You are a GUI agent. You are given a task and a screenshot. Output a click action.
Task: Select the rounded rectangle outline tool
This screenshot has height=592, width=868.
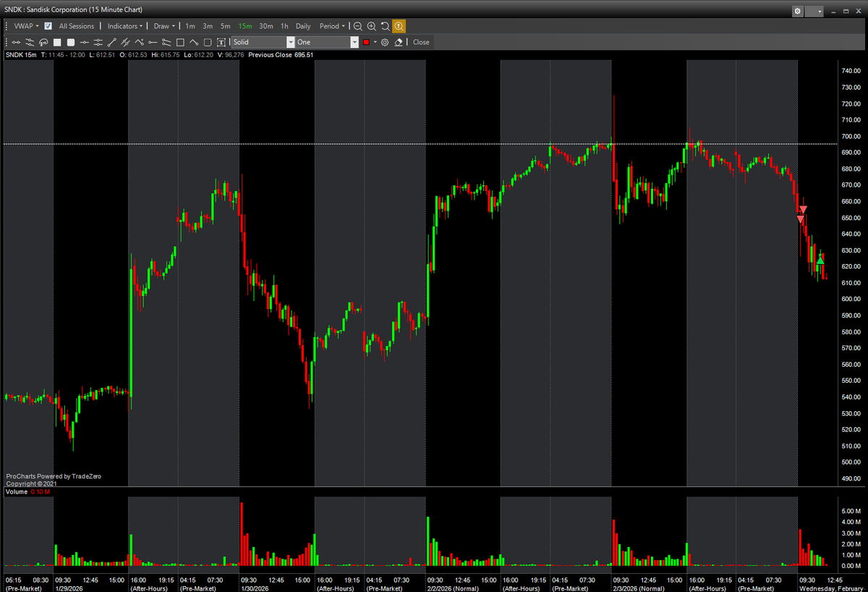point(208,42)
